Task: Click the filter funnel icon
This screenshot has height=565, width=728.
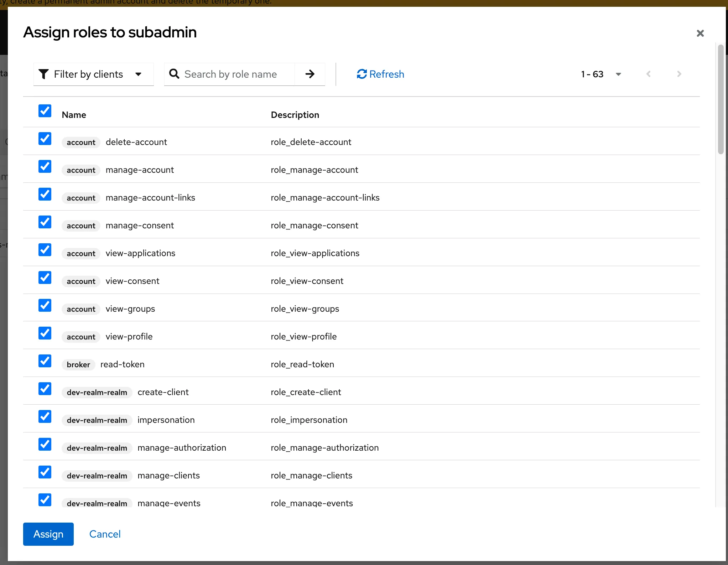Action: (43, 74)
